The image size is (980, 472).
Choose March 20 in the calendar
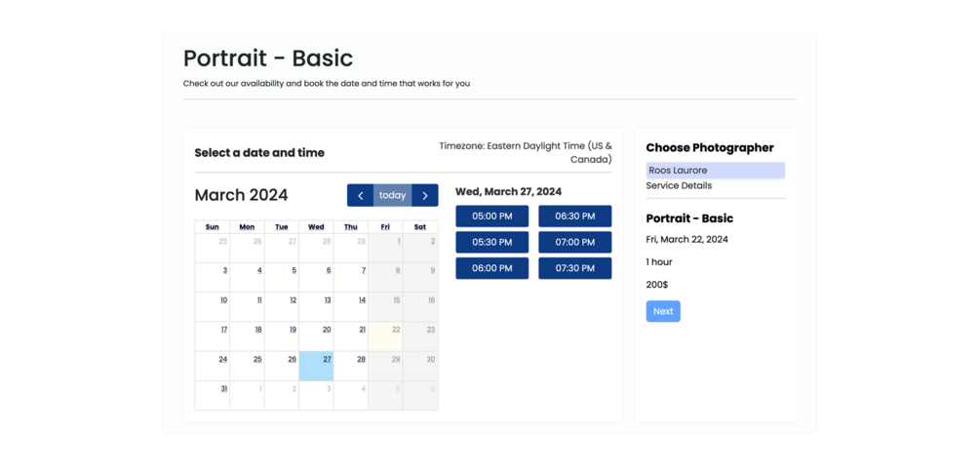point(316,336)
